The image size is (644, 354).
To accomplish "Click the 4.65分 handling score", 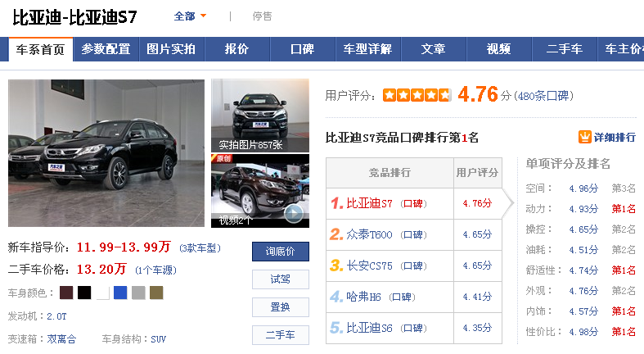I will coord(583,229).
